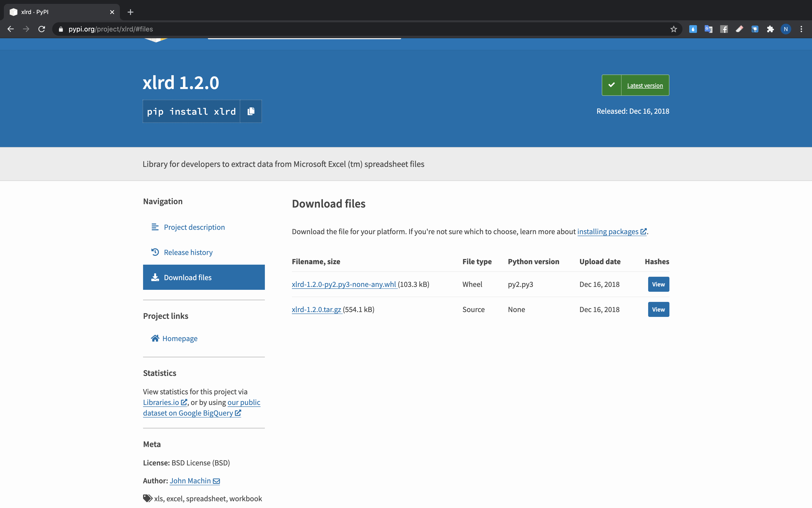Open the Facebook-style extension icon
The image size is (812, 508).
coord(724,29)
